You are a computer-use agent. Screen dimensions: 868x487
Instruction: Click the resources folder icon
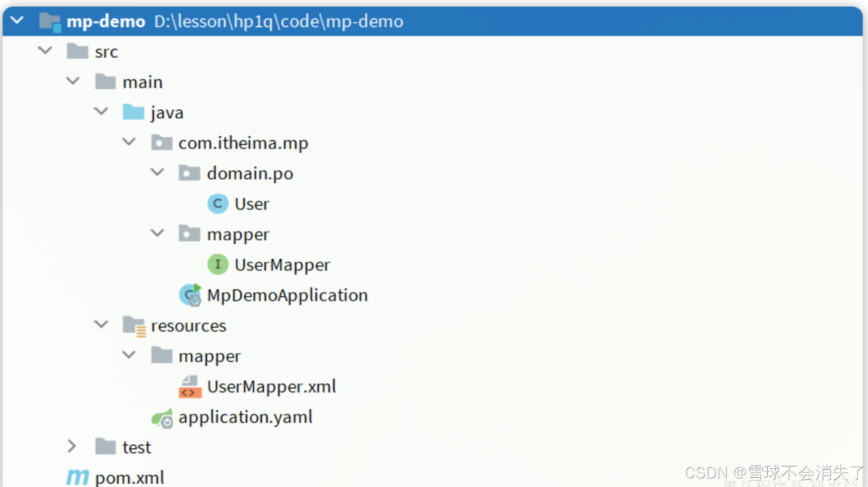click(x=132, y=325)
